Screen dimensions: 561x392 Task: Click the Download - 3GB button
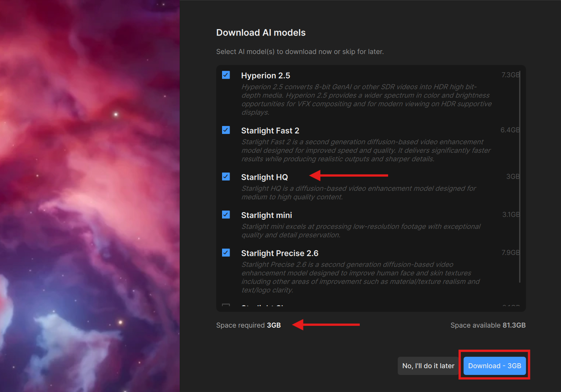coord(494,366)
